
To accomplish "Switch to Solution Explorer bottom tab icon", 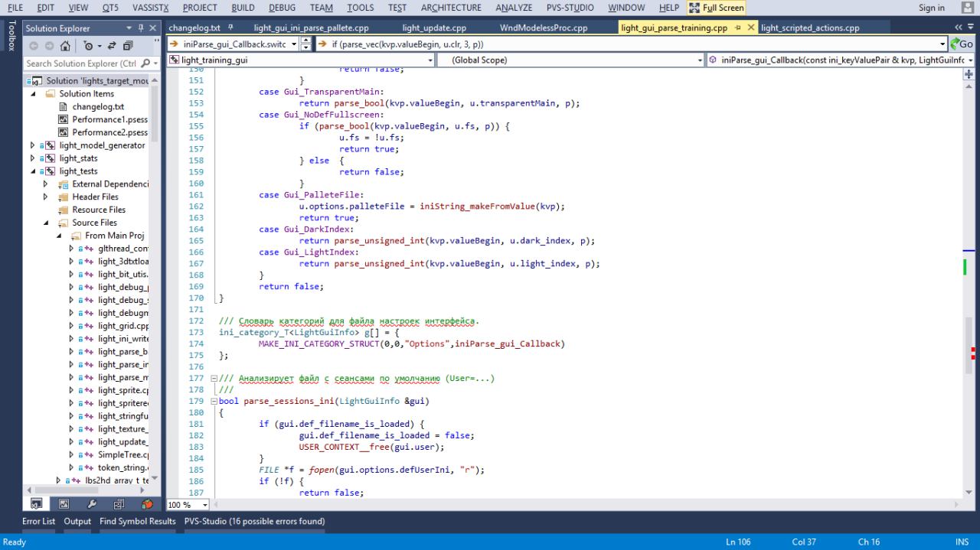I will tap(35, 504).
